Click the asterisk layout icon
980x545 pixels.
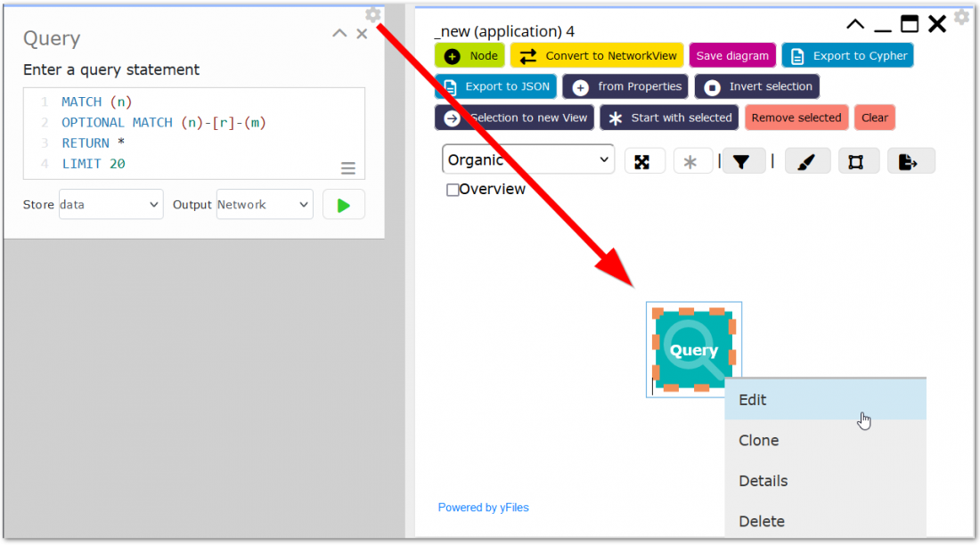tap(693, 159)
